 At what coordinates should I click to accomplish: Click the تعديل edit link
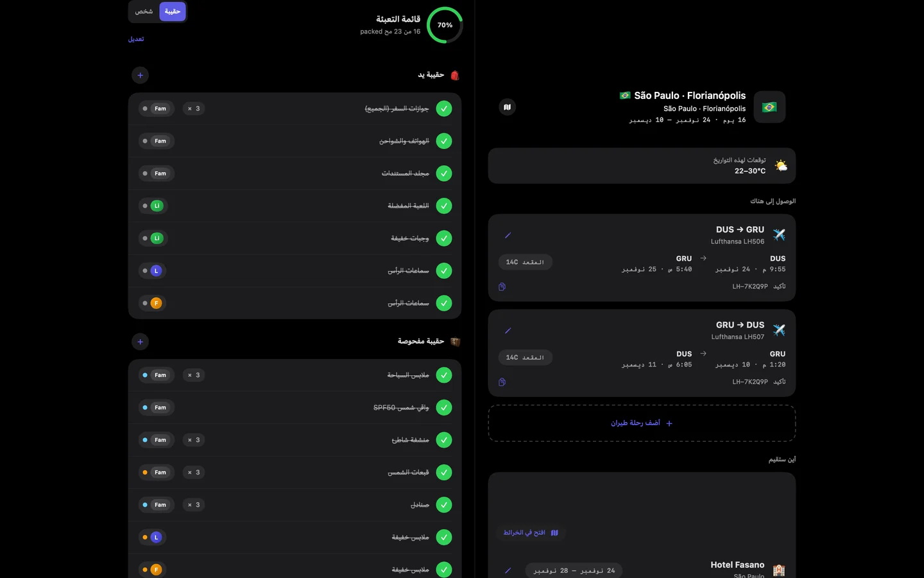(136, 39)
